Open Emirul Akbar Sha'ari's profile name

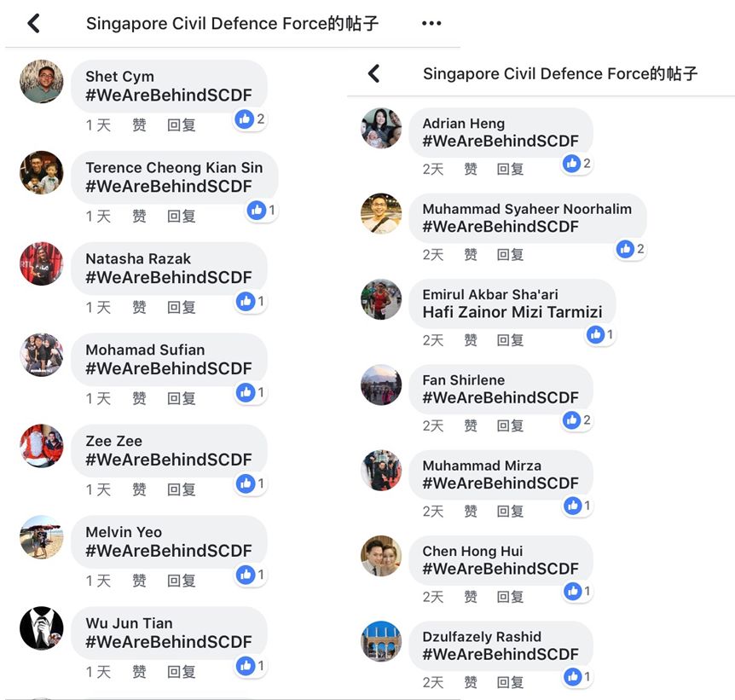490,294
